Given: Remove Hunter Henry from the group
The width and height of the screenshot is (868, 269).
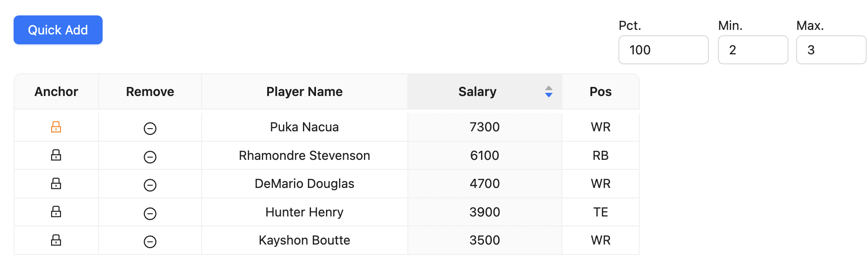Looking at the screenshot, I should tap(150, 214).
